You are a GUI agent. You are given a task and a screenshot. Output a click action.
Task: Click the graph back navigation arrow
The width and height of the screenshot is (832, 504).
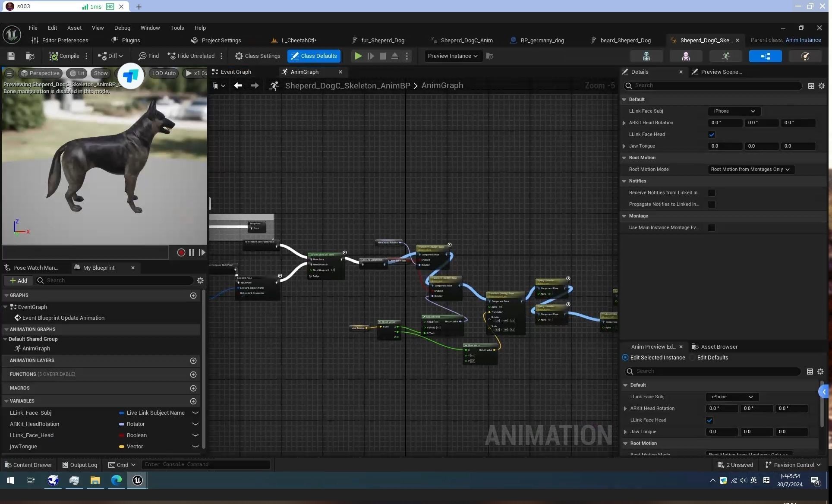tap(238, 85)
